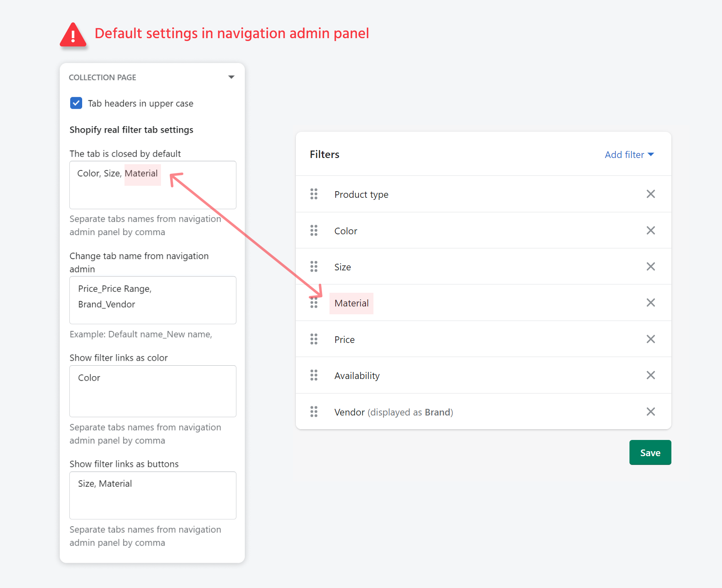Click the Show filter links as buttons field

(x=153, y=495)
